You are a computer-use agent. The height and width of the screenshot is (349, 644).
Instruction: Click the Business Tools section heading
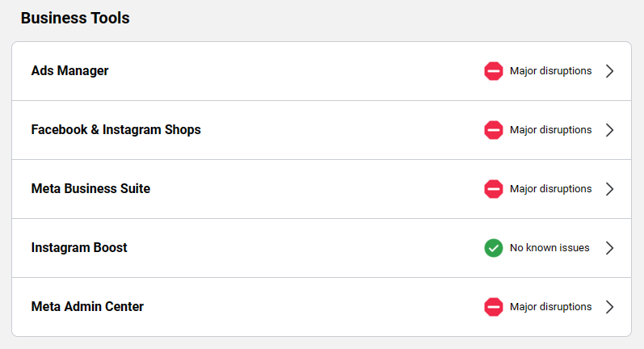point(75,18)
